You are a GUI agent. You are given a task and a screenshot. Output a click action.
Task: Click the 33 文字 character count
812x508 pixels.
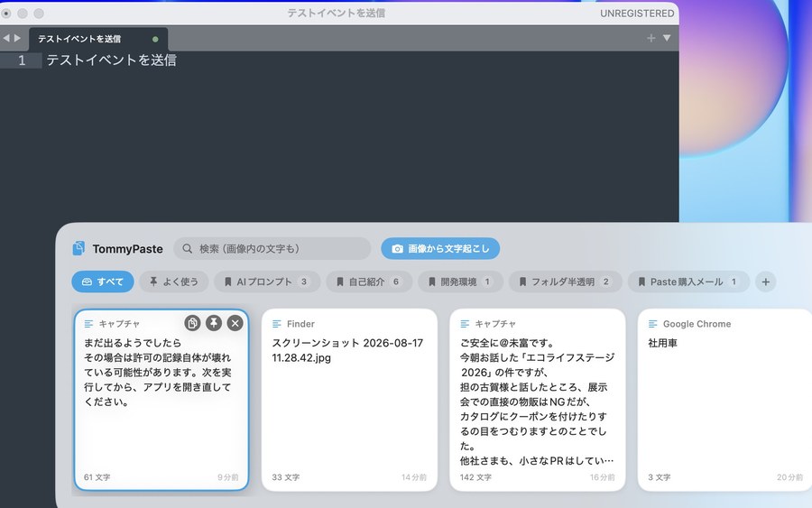tap(285, 477)
